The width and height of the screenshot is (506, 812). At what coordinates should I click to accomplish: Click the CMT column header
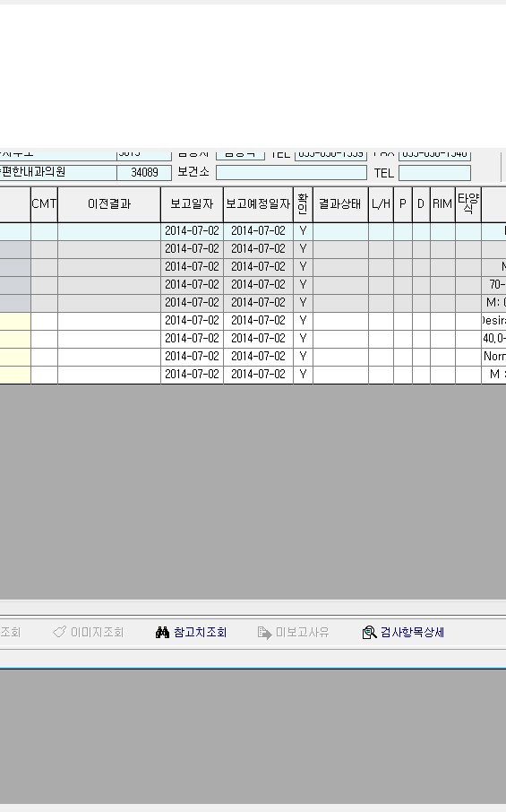click(x=44, y=204)
